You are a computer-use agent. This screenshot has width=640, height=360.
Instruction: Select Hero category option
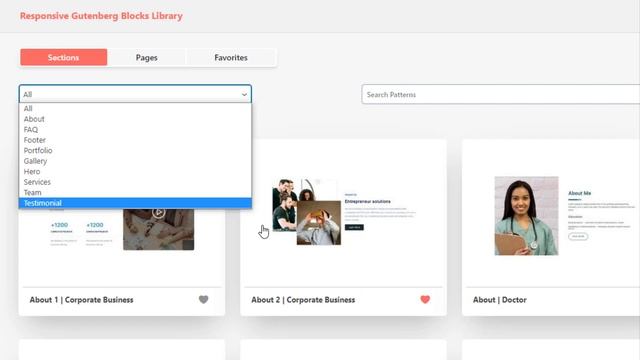click(135, 172)
